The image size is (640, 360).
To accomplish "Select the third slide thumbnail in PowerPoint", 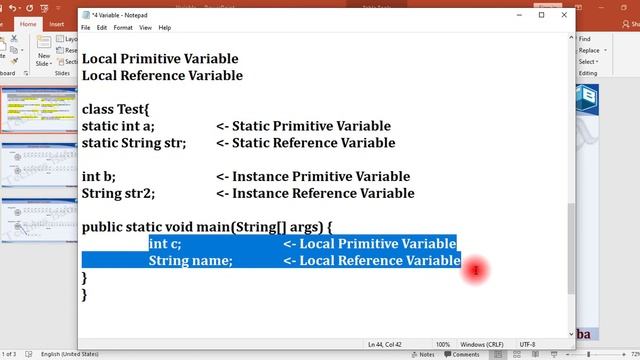I will click(40, 220).
